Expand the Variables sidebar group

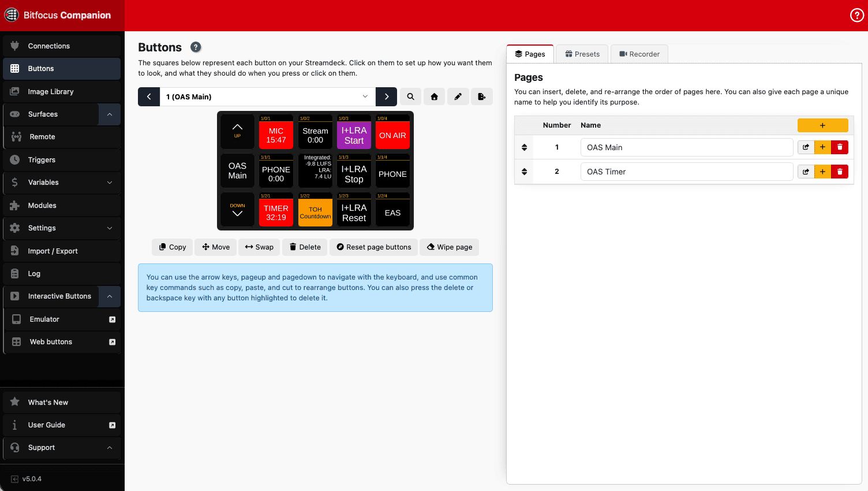click(x=110, y=183)
